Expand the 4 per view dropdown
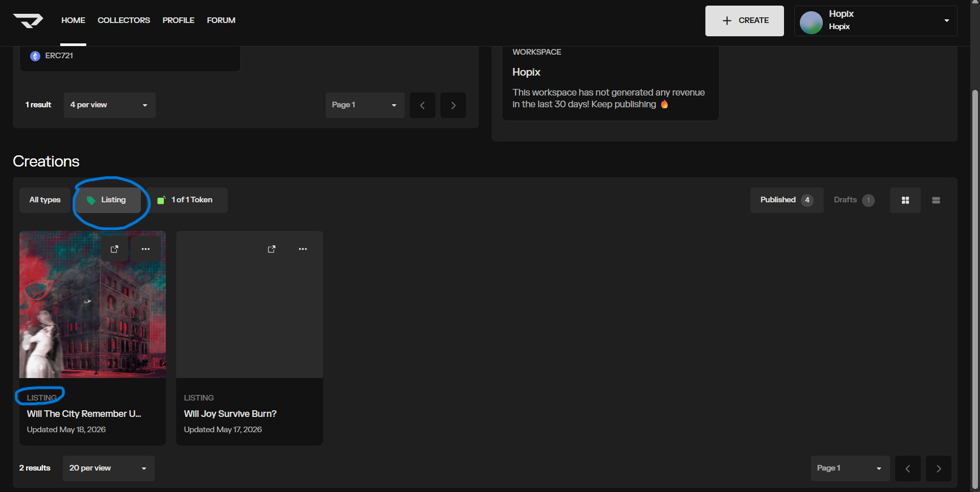980x492 pixels. coord(110,105)
